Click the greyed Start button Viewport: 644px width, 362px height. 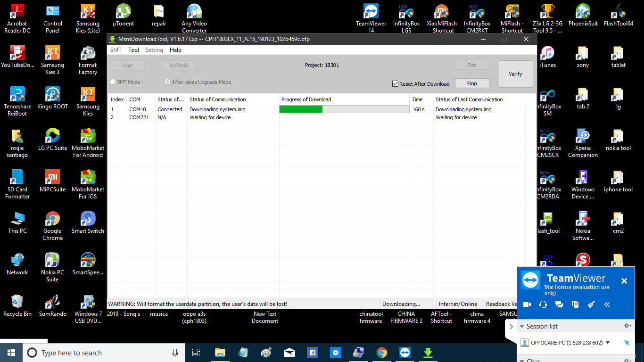(x=127, y=66)
